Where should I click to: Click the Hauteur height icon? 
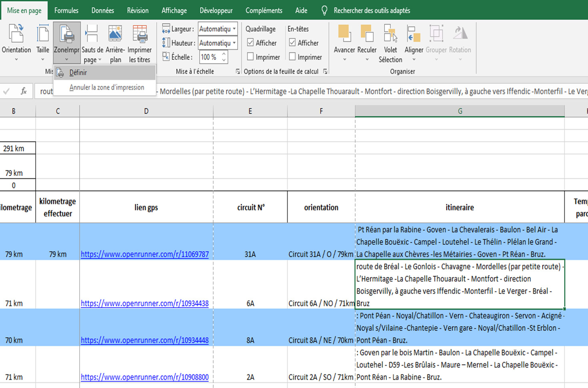click(x=166, y=42)
